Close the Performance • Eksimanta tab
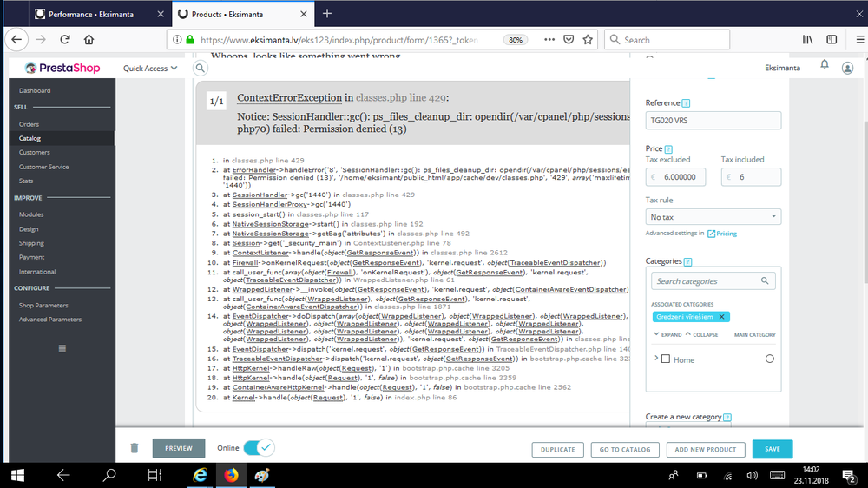The image size is (868, 488). (161, 14)
